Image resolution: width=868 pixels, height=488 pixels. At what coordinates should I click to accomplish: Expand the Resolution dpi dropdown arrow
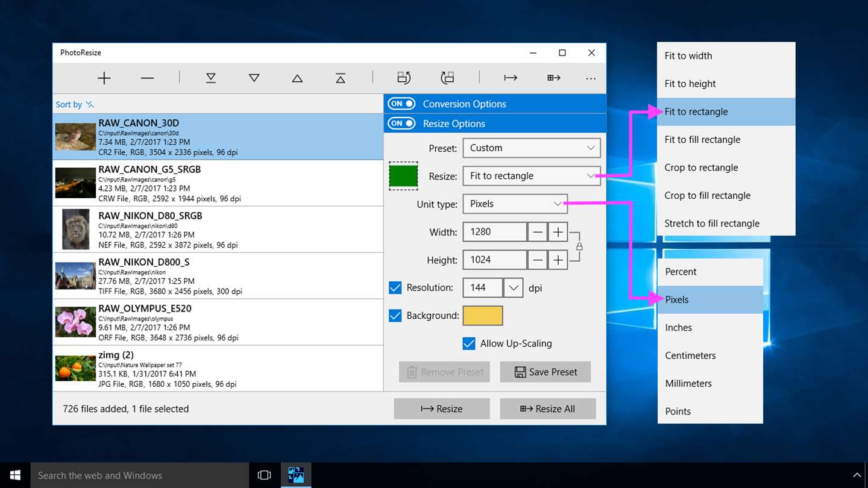[x=513, y=288]
